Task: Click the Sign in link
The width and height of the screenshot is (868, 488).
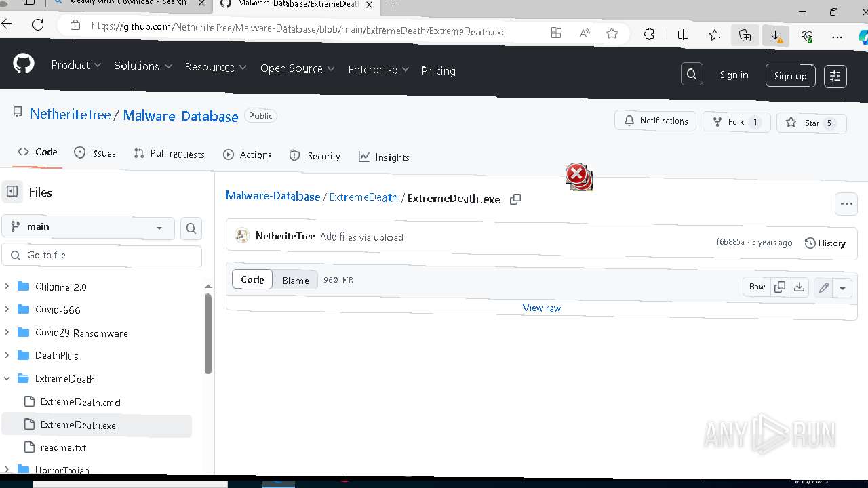Action: pos(734,75)
